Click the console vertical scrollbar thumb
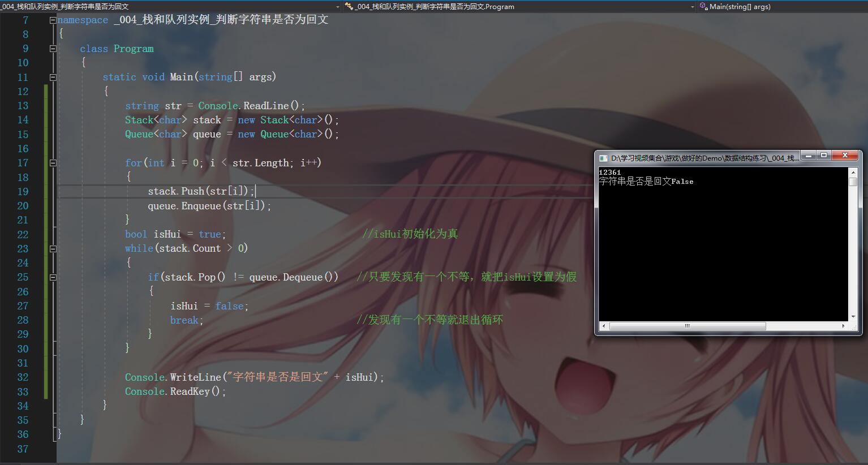Image resolution: width=868 pixels, height=465 pixels. point(853,182)
